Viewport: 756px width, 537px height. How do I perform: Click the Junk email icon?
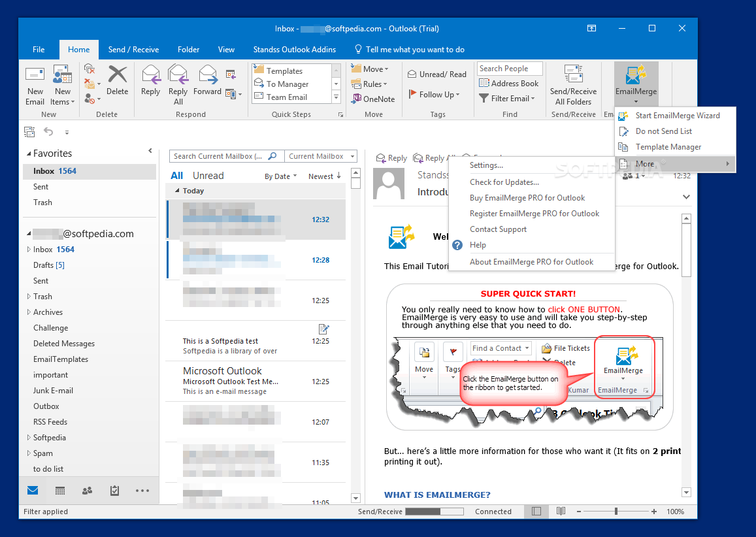point(90,99)
